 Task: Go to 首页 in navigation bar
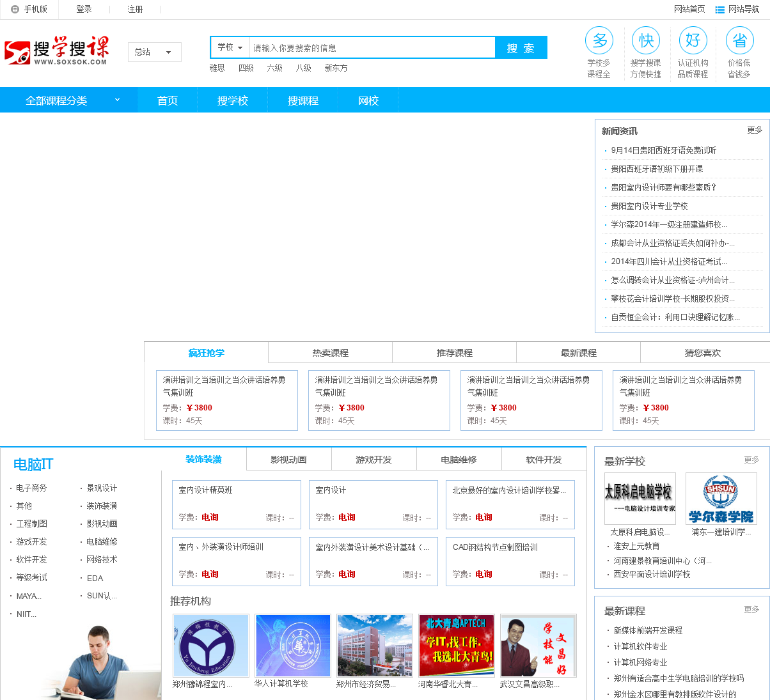point(168,100)
